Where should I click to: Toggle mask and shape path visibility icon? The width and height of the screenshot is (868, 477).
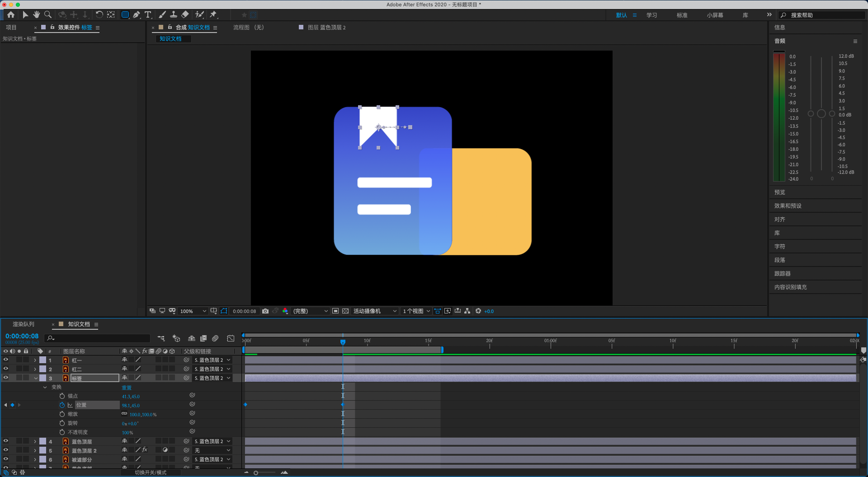(224, 311)
